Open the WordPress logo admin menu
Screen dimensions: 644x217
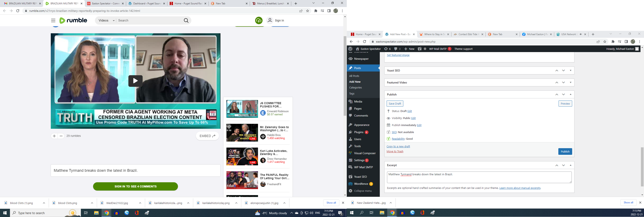(350, 49)
